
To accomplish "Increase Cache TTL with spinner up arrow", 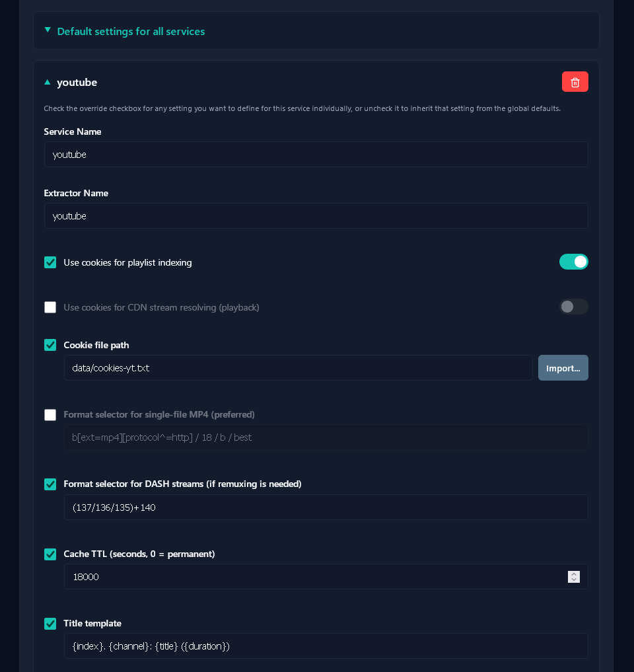I will point(574,574).
